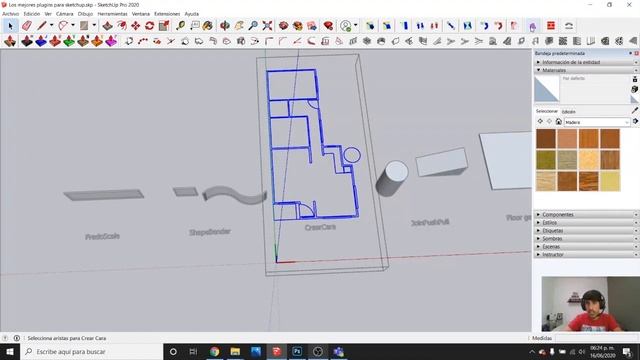Screen dimensions: 640x360
Task: Activate the Push/Pull tool
Action: (x=107, y=26)
